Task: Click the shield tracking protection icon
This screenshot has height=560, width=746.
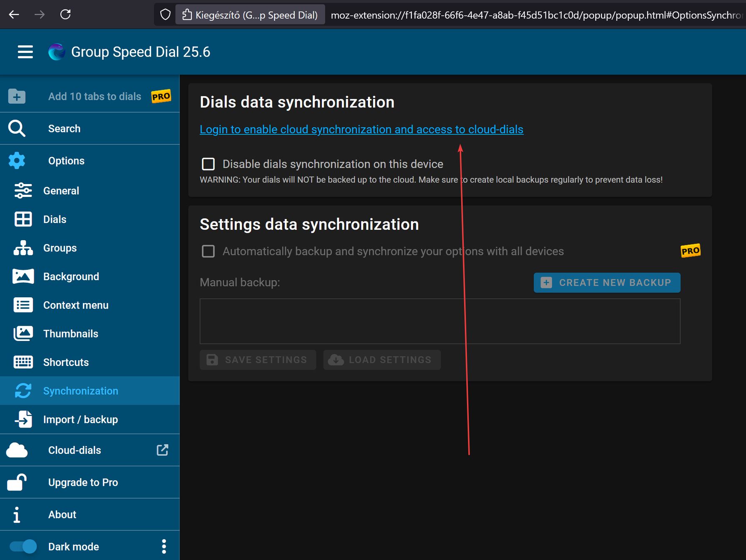Action: 165,15
